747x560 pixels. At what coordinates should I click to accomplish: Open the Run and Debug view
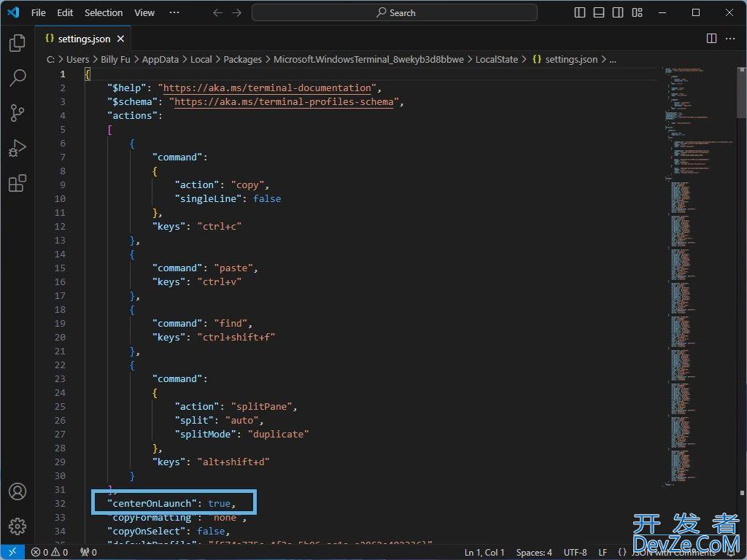(18, 148)
